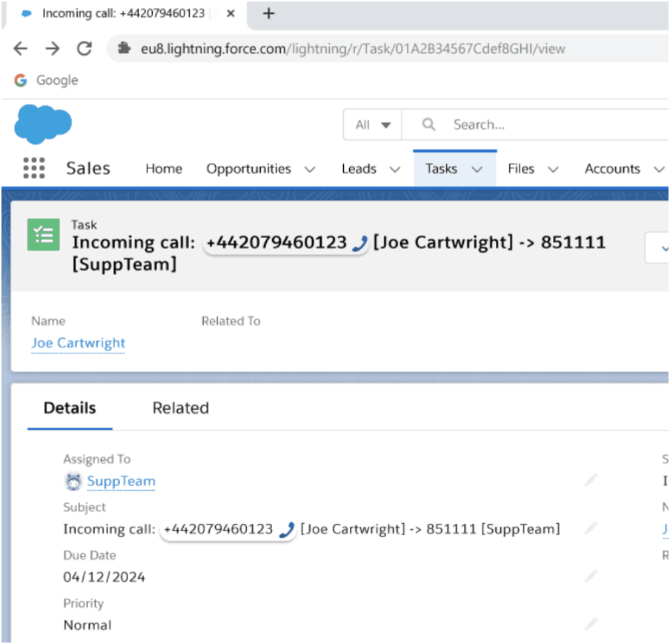
Task: Expand the Files tab chevron
Action: (x=554, y=169)
